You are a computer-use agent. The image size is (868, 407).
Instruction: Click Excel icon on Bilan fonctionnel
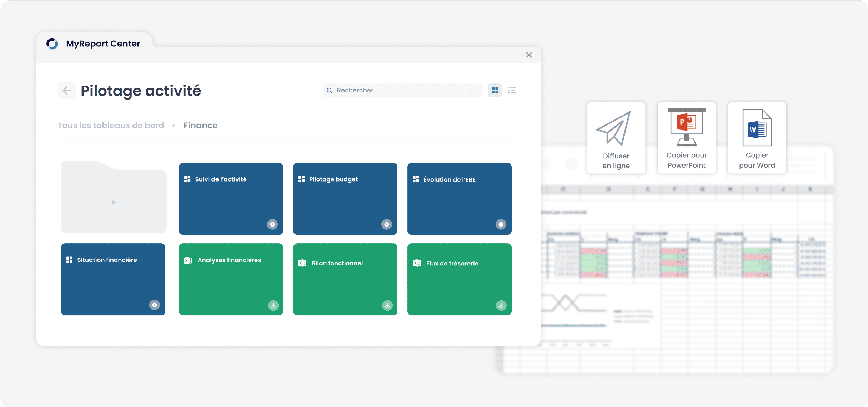pos(302,263)
